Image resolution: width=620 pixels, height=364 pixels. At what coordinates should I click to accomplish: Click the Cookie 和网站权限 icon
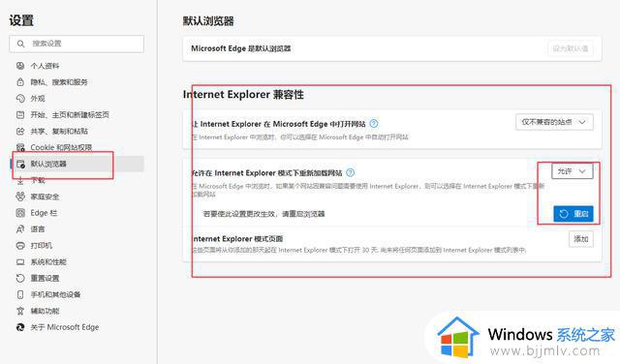(x=20, y=147)
